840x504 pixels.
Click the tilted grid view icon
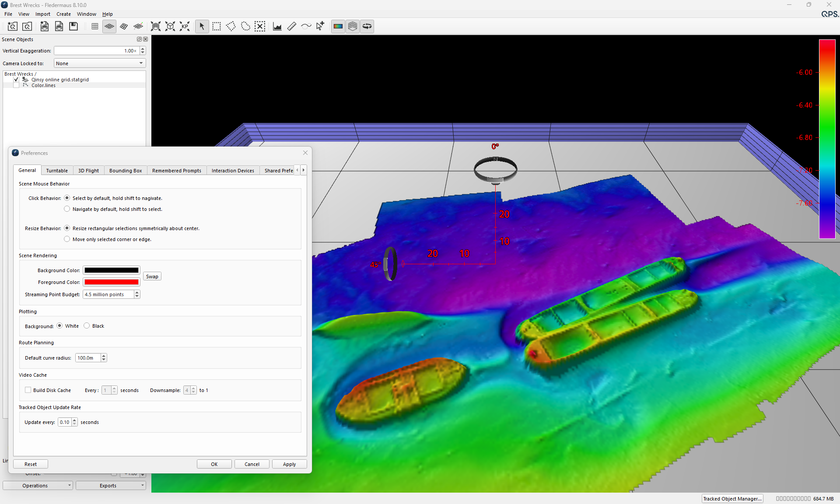coord(124,26)
